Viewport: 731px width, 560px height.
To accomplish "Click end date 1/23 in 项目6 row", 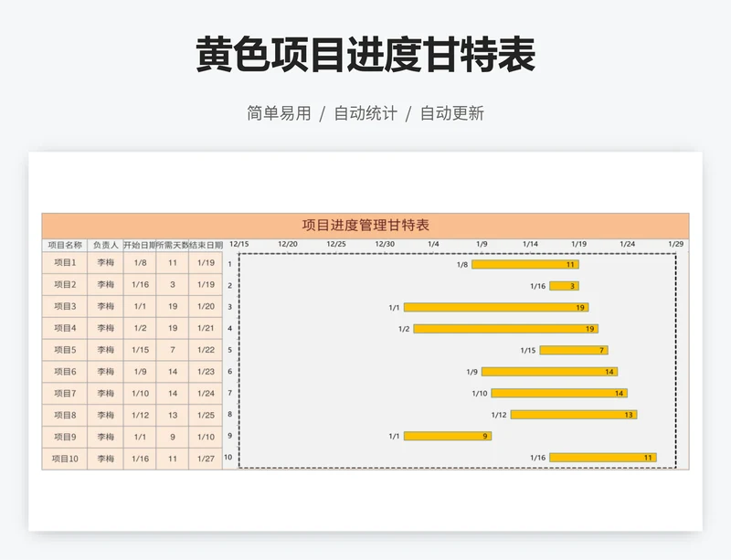I will pyautogui.click(x=206, y=372).
